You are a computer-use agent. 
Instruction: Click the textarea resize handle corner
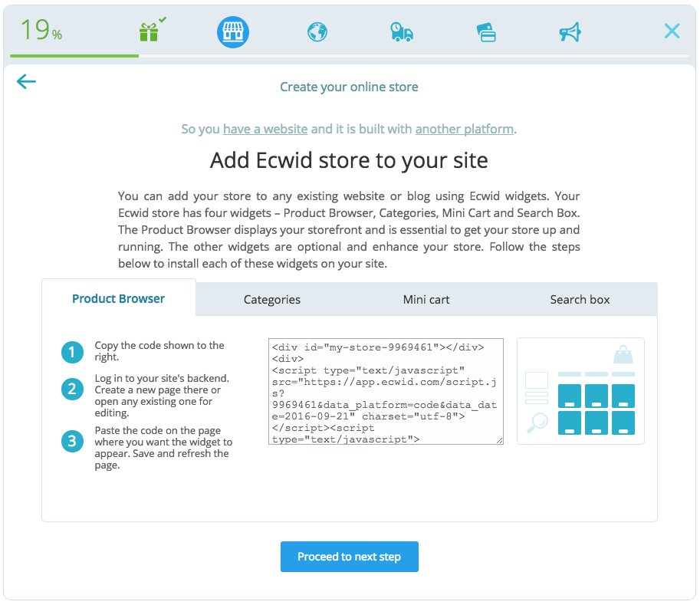click(500, 441)
